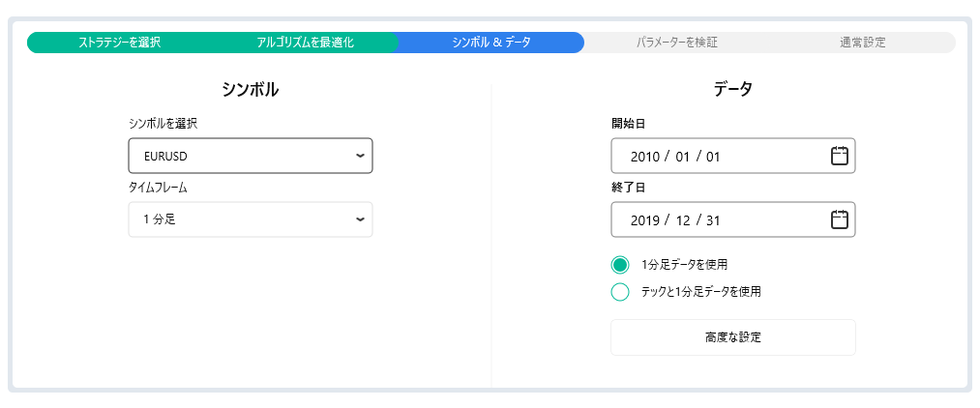
Task: Jump to the 通常設定 step
Action: point(862,43)
